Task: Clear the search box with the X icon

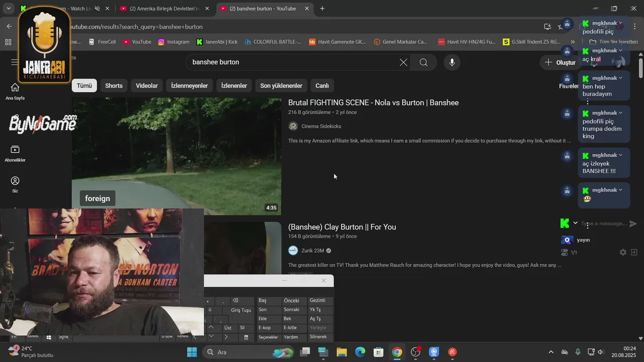Action: pos(404,62)
